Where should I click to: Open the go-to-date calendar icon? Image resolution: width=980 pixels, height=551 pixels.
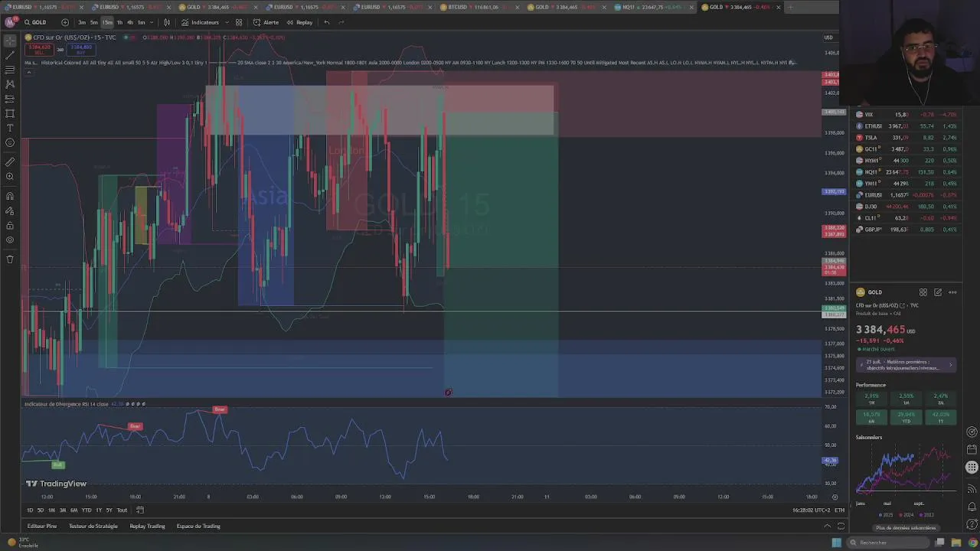coord(140,510)
